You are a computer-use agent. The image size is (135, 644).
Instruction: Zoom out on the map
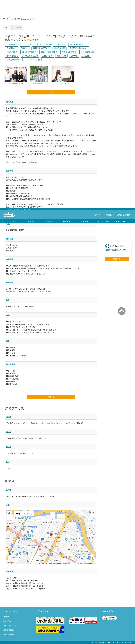click(x=9, y=518)
